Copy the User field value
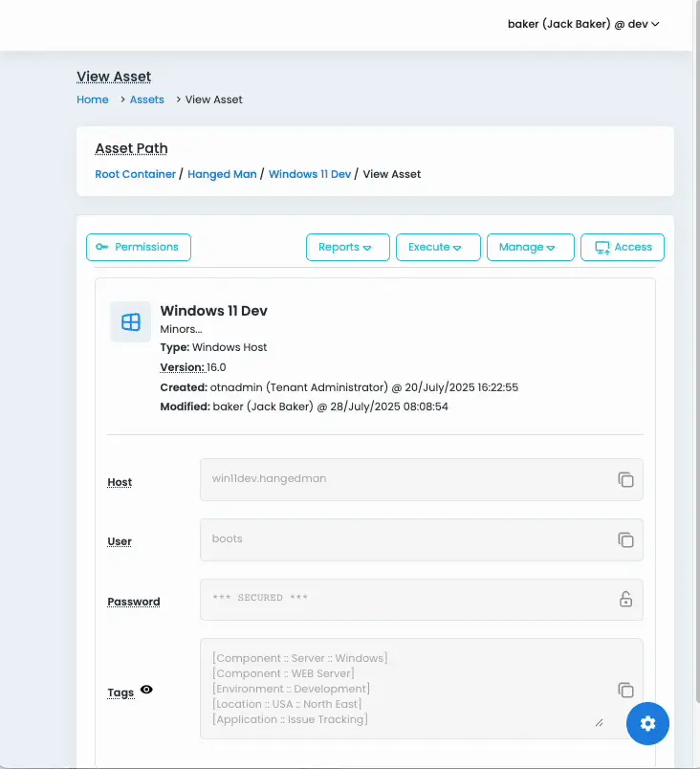 point(625,539)
